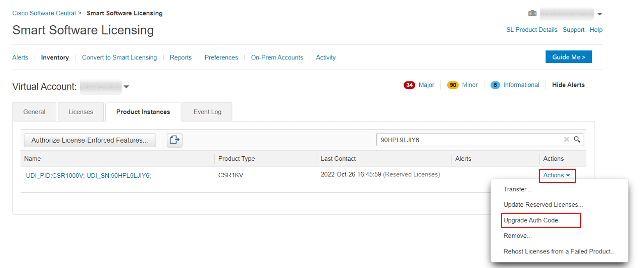
Task: Choose Transfer... from the actions menu
Action: [517, 189]
